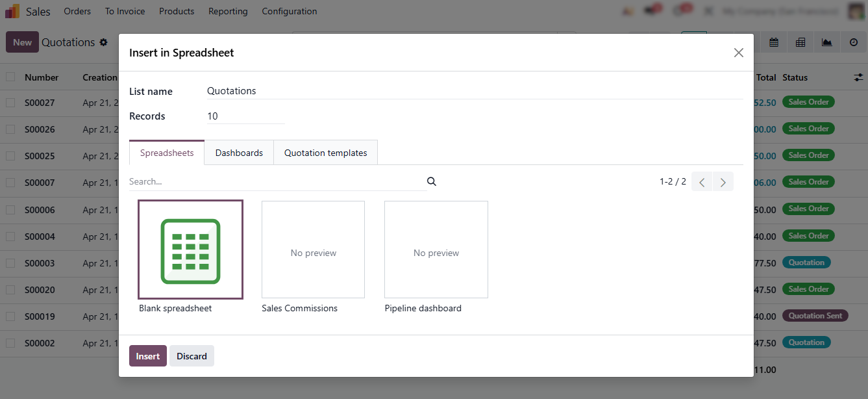Open the optional columns adjust dropdown
This screenshot has width=868, height=399.
858,77
